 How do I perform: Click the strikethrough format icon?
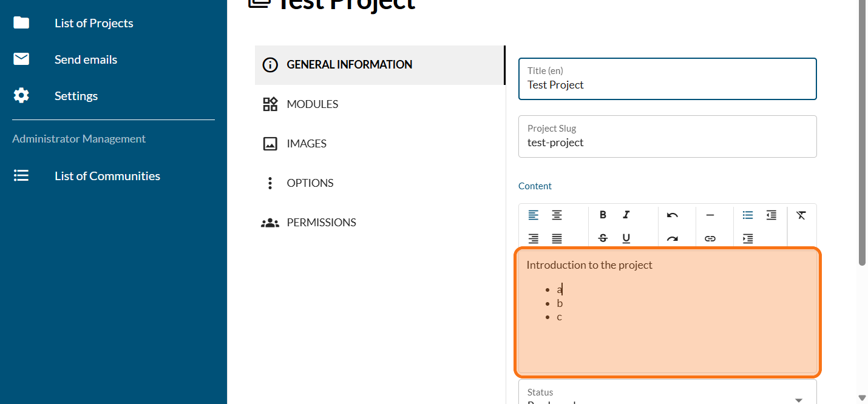pyautogui.click(x=603, y=238)
